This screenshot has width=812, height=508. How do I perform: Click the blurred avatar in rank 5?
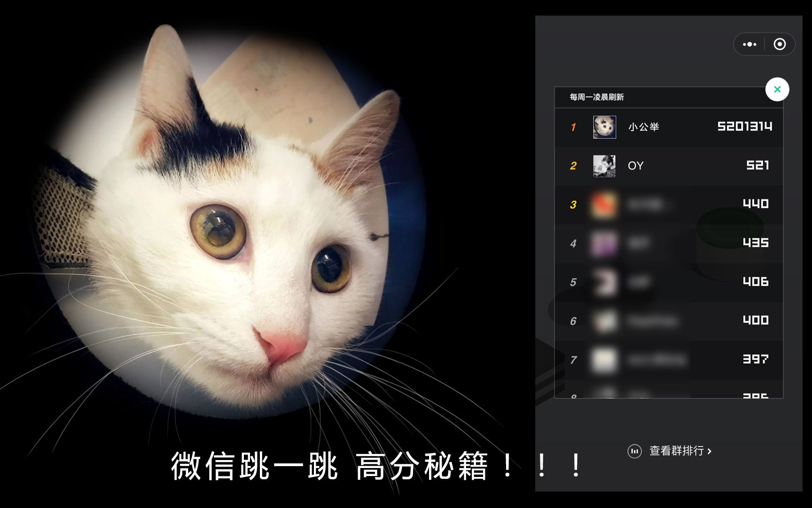(604, 282)
